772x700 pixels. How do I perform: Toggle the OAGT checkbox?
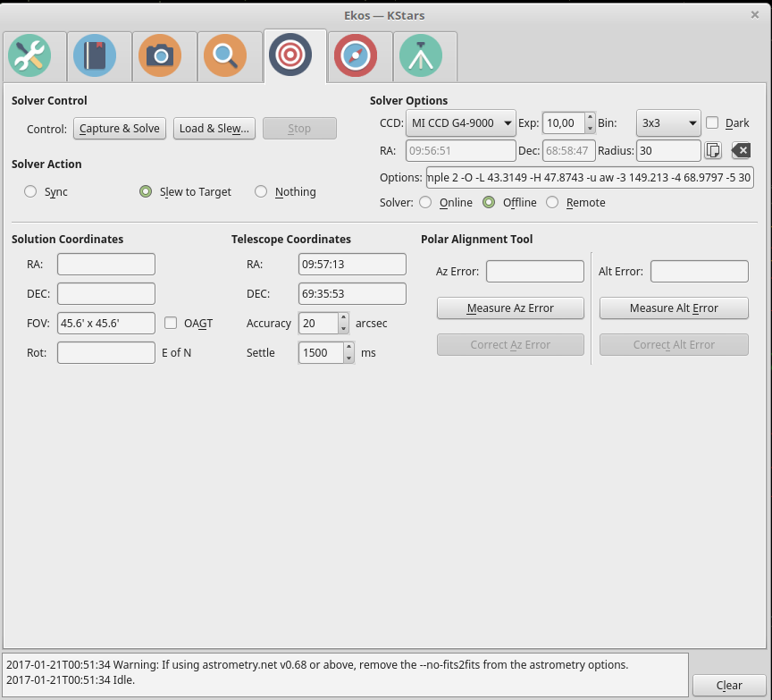pyautogui.click(x=171, y=323)
